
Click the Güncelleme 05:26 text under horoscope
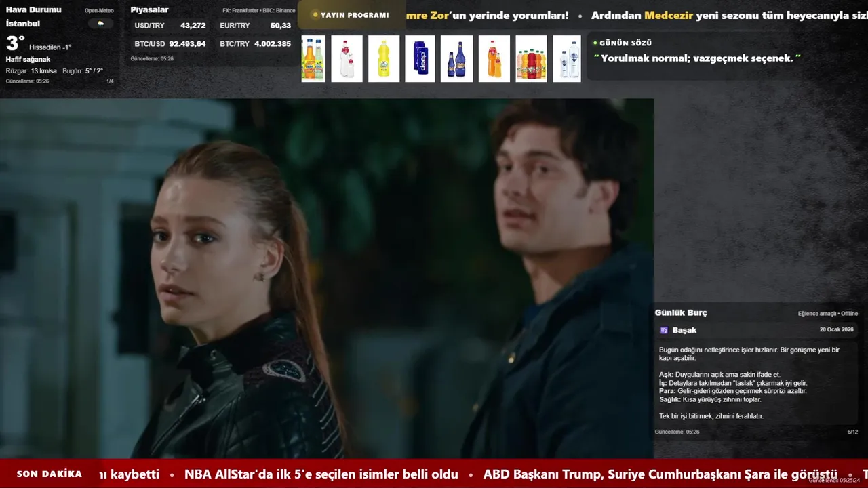pos(677,432)
